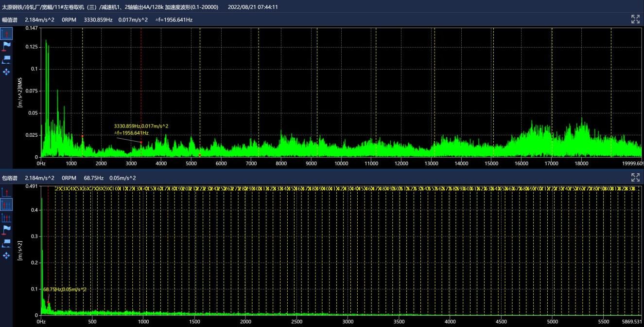Activate pan/move tool in envelope spectrum

tap(6, 255)
